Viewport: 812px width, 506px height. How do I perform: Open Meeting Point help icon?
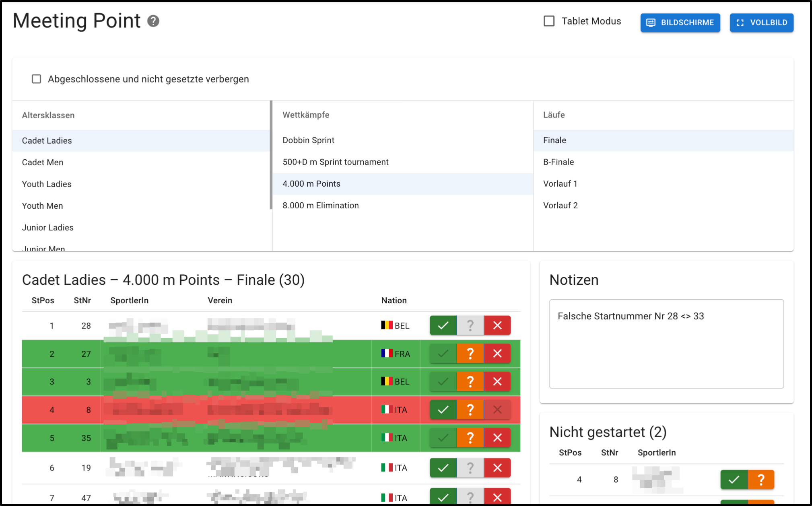[x=153, y=21]
